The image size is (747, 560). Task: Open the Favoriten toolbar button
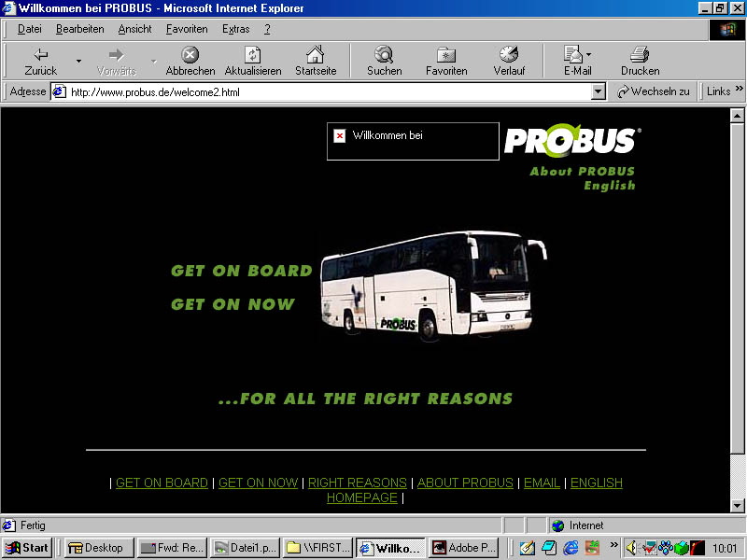click(x=446, y=61)
